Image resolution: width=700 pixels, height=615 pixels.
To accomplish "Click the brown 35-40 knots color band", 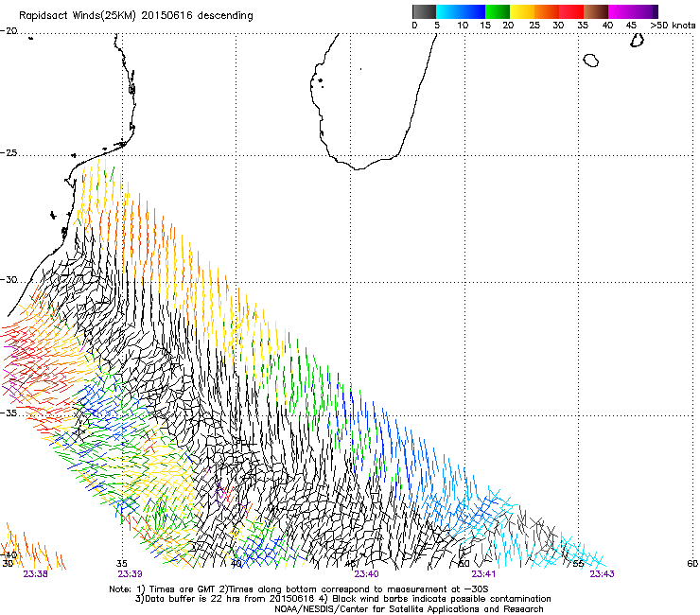I will click(x=596, y=11).
